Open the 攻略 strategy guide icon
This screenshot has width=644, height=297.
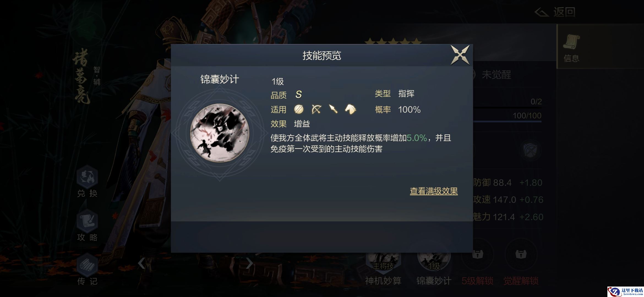[x=87, y=225]
